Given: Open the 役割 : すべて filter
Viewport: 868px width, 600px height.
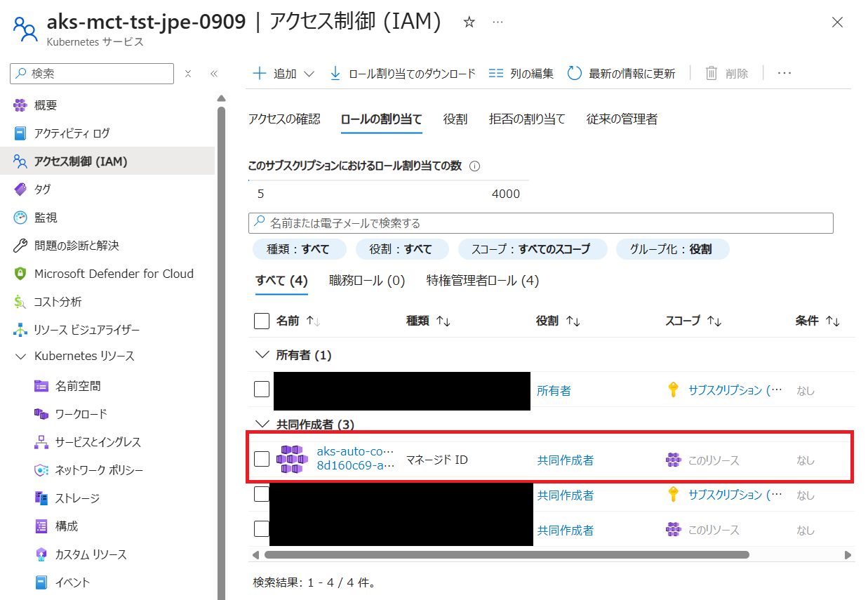Looking at the screenshot, I should (403, 249).
